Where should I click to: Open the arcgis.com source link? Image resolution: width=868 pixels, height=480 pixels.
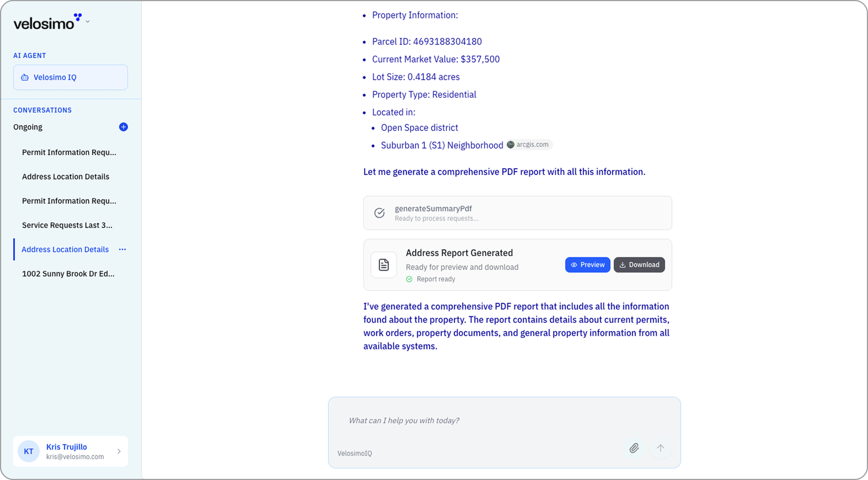pyautogui.click(x=528, y=145)
